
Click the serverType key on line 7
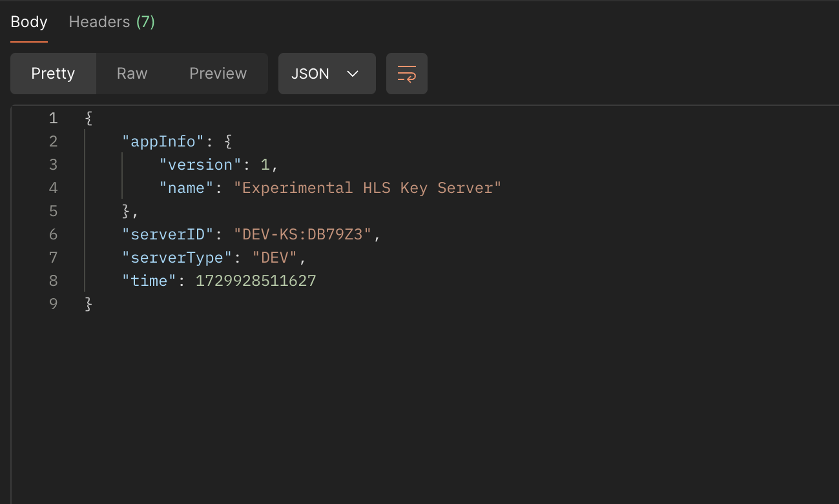[175, 257]
